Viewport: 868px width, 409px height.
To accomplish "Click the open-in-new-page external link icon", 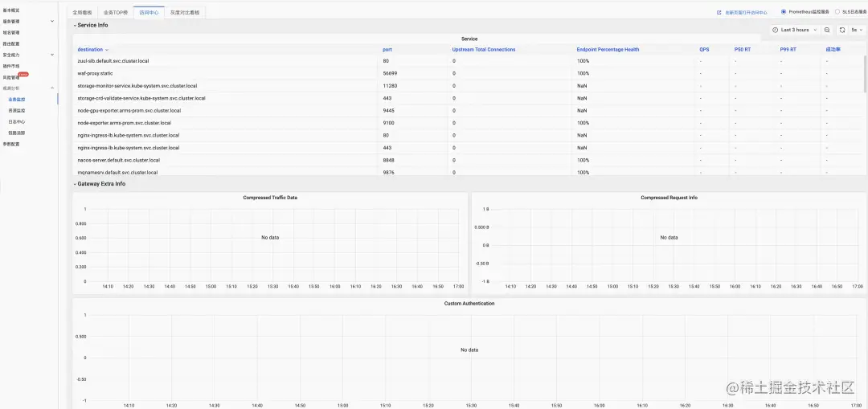I will click(x=719, y=12).
